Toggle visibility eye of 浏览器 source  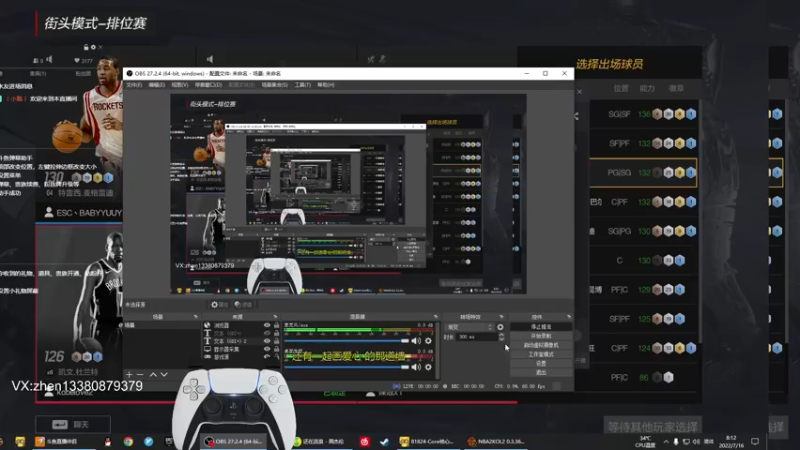click(267, 325)
